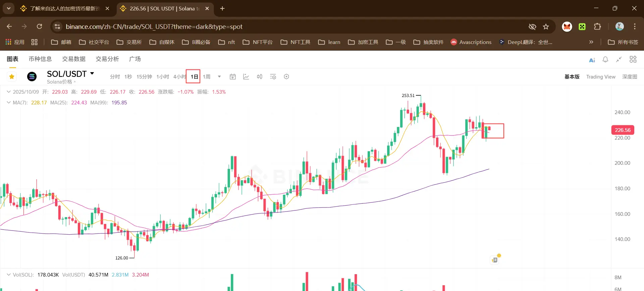Image resolution: width=644 pixels, height=291 pixels.
Task: Show hidden bookmarks with the chevron
Action: point(591,42)
